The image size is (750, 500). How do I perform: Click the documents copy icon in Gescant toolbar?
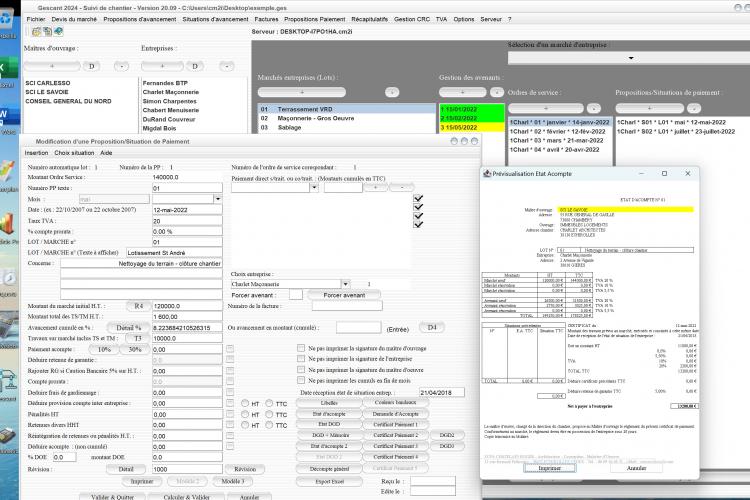click(x=47, y=32)
